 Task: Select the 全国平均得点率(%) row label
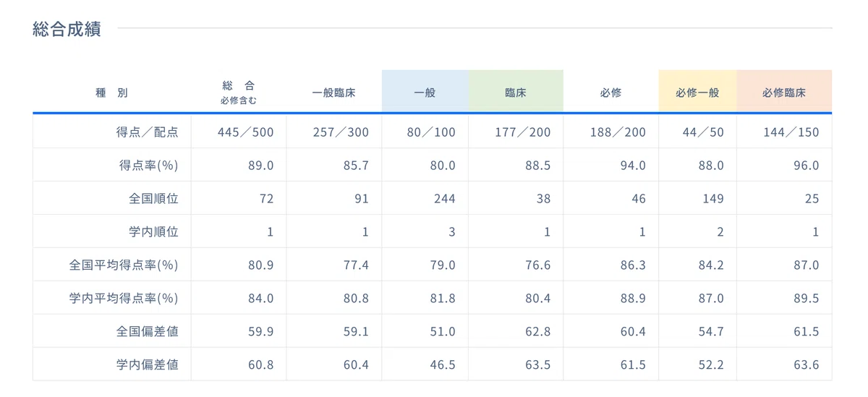[124, 265]
